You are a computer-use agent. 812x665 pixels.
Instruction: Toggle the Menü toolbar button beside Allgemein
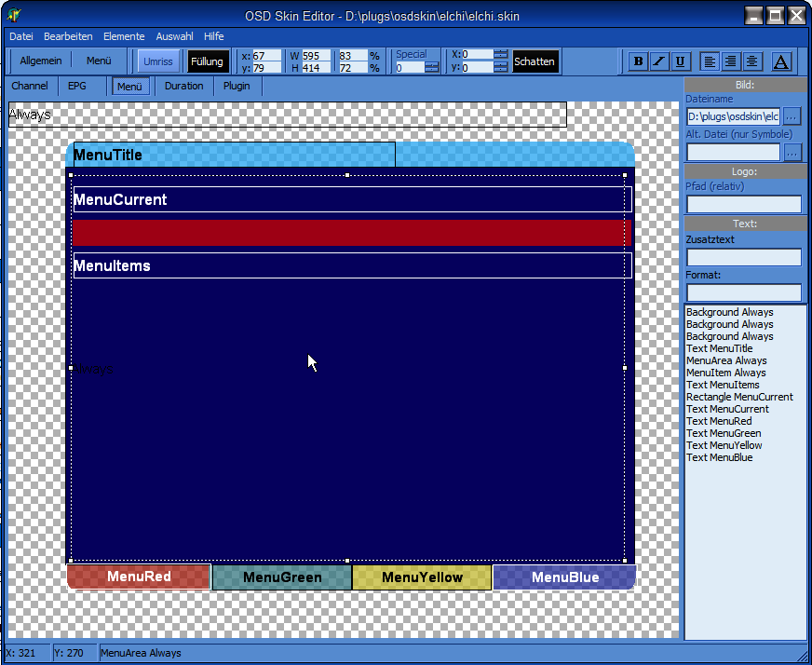click(x=99, y=61)
